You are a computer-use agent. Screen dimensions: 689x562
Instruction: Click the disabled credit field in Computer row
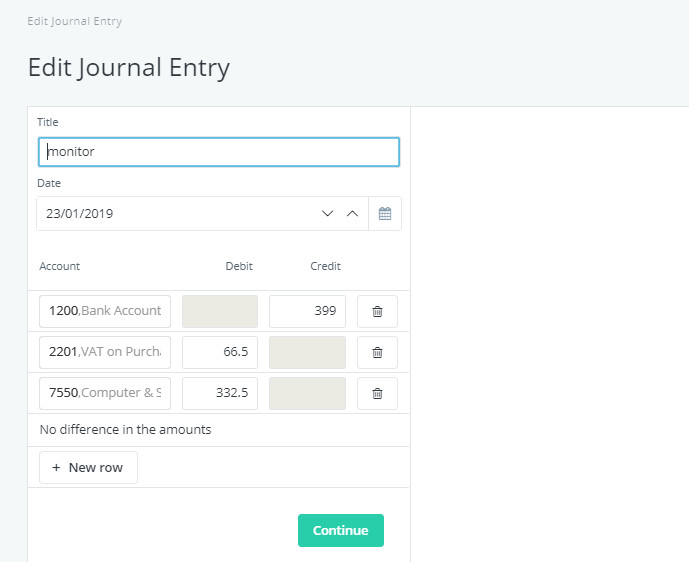pyautogui.click(x=307, y=393)
